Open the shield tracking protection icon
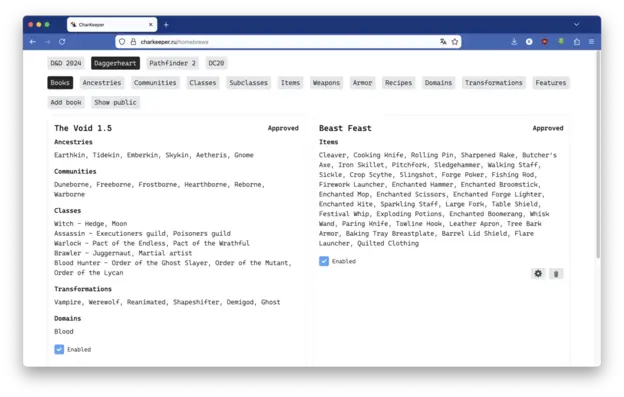 tap(122, 42)
